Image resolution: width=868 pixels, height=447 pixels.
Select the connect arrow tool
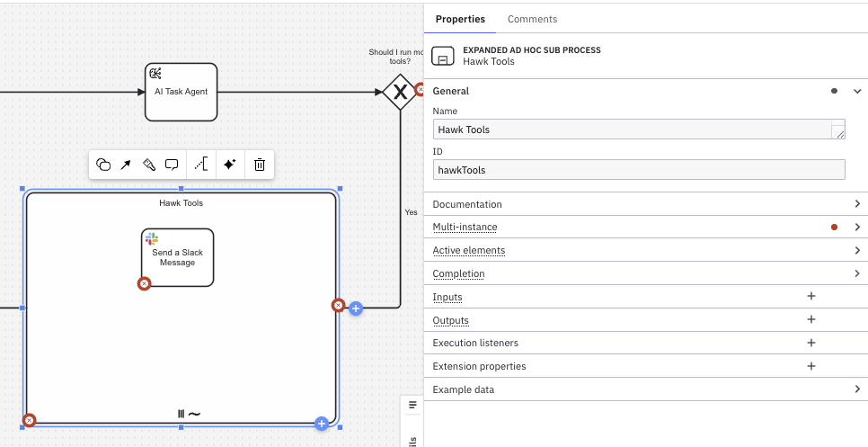pyautogui.click(x=126, y=165)
